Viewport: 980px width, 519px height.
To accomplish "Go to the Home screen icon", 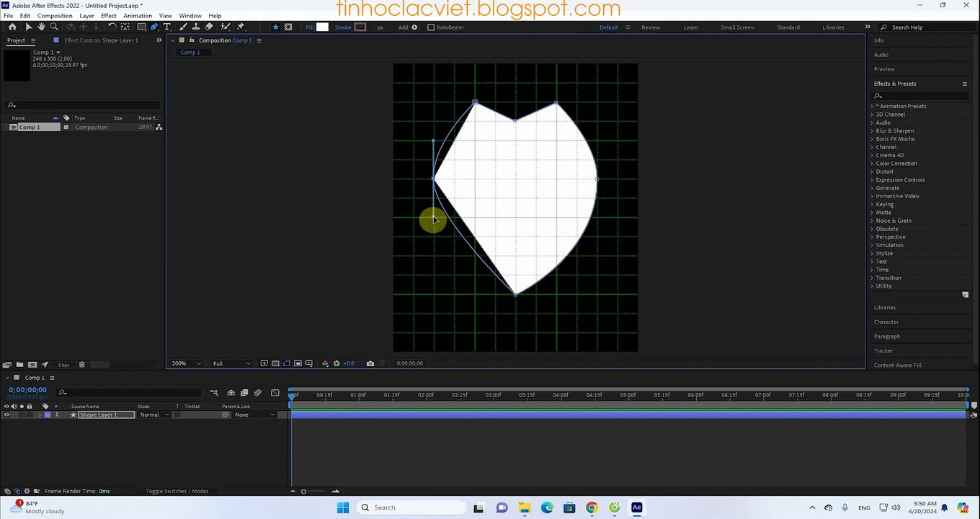I will pyautogui.click(x=12, y=27).
